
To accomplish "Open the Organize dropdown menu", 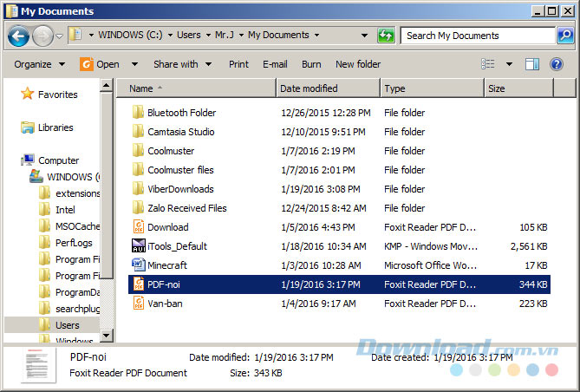I will (x=39, y=64).
